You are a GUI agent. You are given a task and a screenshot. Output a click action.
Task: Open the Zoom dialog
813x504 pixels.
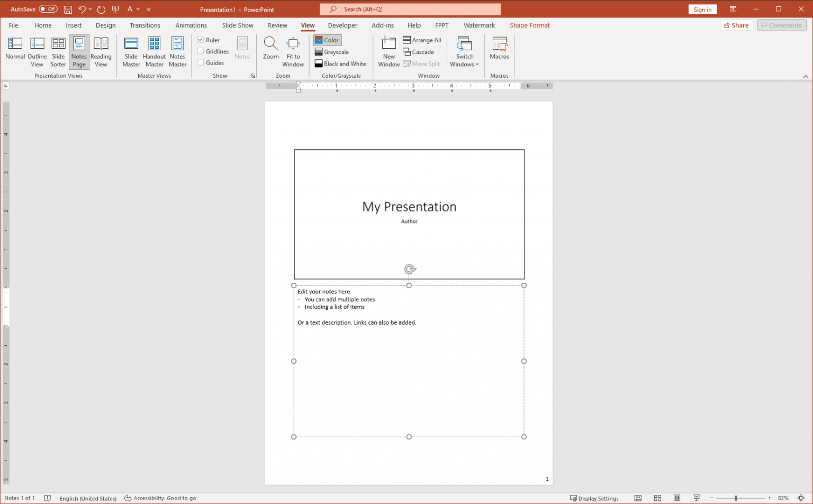270,51
